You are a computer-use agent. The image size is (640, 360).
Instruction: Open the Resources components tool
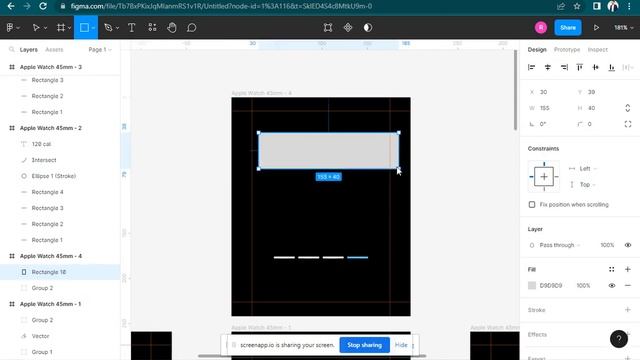click(152, 27)
